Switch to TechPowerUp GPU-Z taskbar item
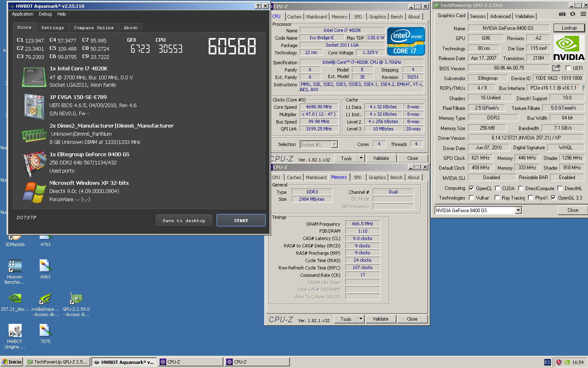Screen dimensions: 588x368 point(57,362)
